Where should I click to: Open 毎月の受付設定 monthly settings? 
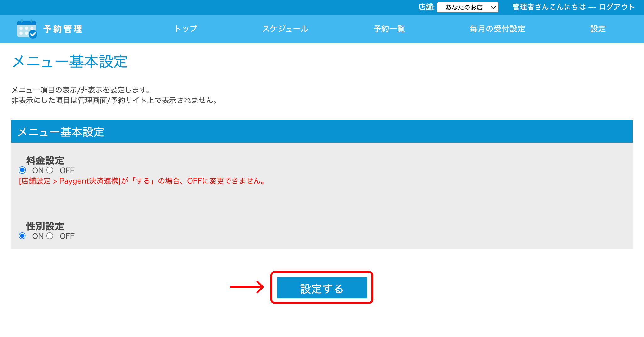497,29
